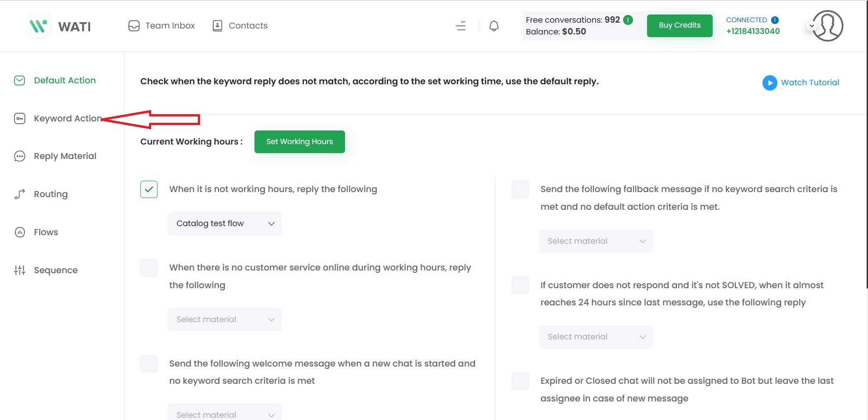The image size is (868, 420).
Task: Open Select material dropdown for no customer service
Action: (x=225, y=319)
